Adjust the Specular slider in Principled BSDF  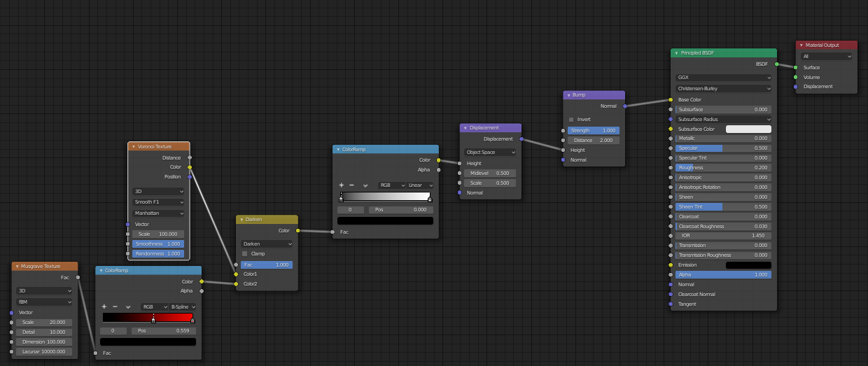point(724,148)
